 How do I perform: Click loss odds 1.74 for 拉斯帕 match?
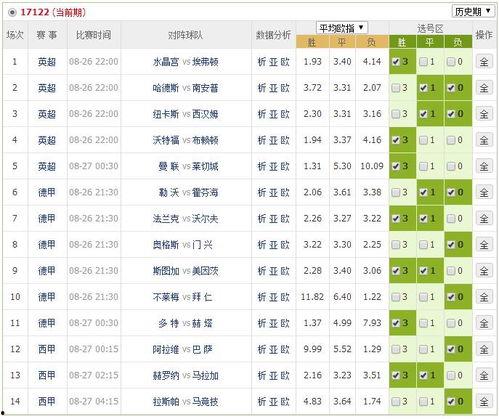pyautogui.click(x=372, y=401)
